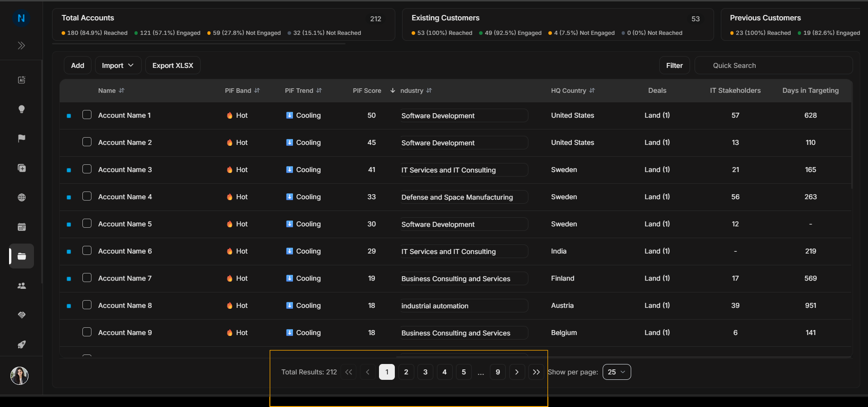Viewport: 868px width, 407px height.
Task: Click the N logo icon
Action: pyautogui.click(x=21, y=18)
